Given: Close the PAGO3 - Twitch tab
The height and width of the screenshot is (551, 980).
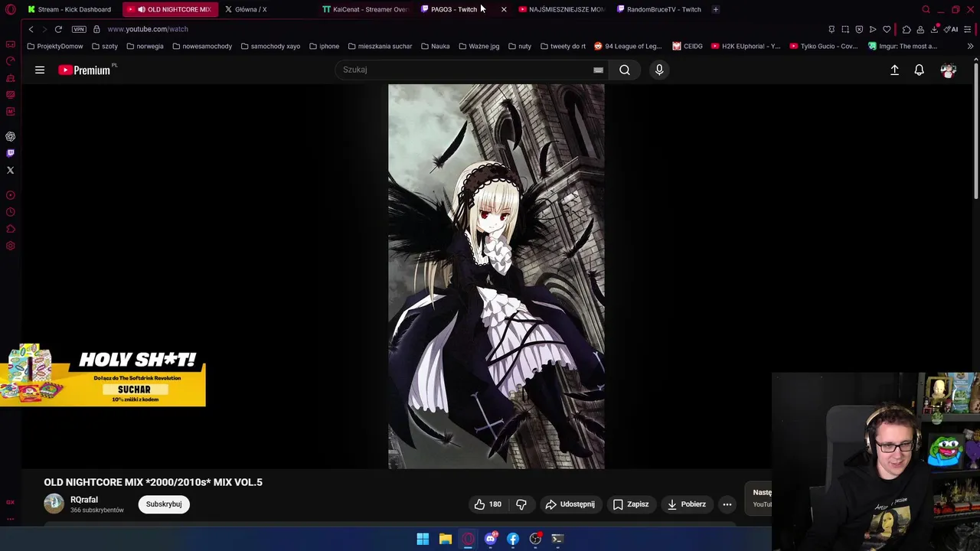Looking at the screenshot, I should [504, 9].
